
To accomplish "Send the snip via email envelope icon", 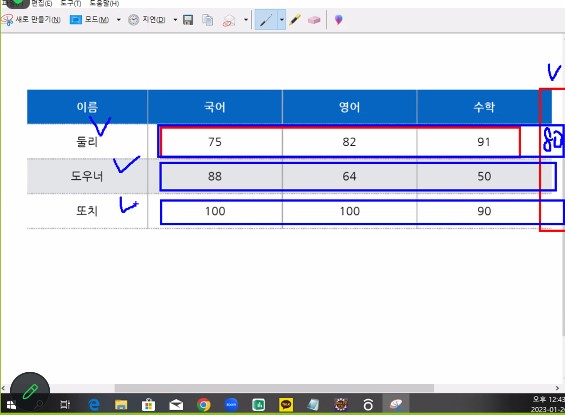I will point(229,21).
